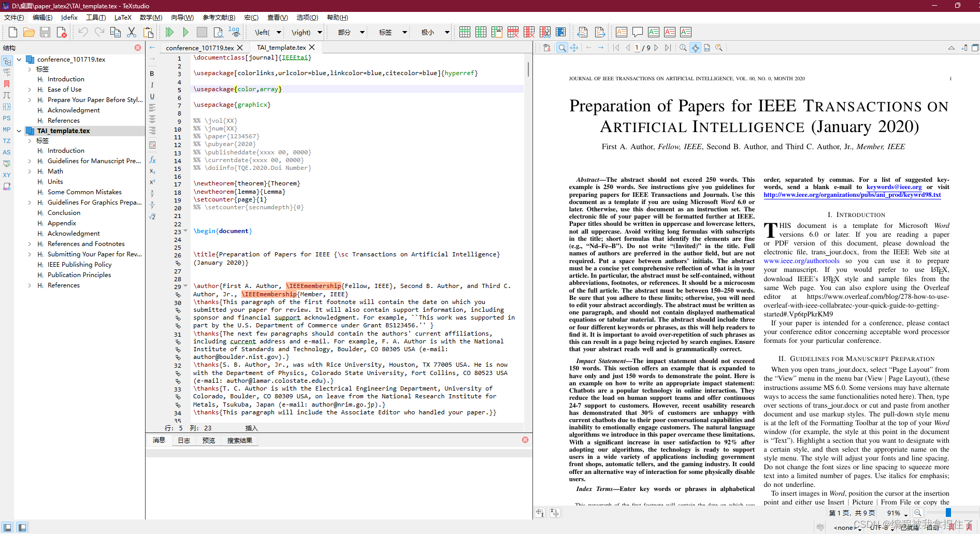Adjust the PDF zoom slider handle
This screenshot has height=534, width=980.
click(948, 513)
